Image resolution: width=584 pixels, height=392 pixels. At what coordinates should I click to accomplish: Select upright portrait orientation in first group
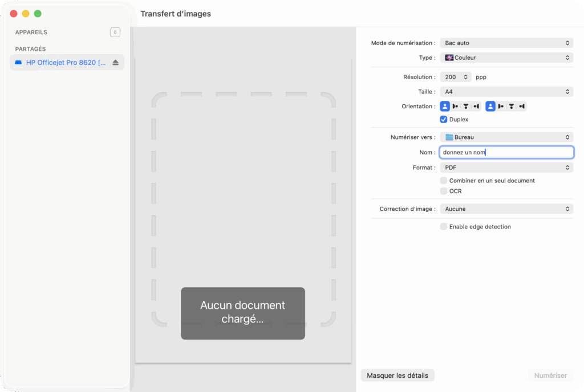point(445,107)
